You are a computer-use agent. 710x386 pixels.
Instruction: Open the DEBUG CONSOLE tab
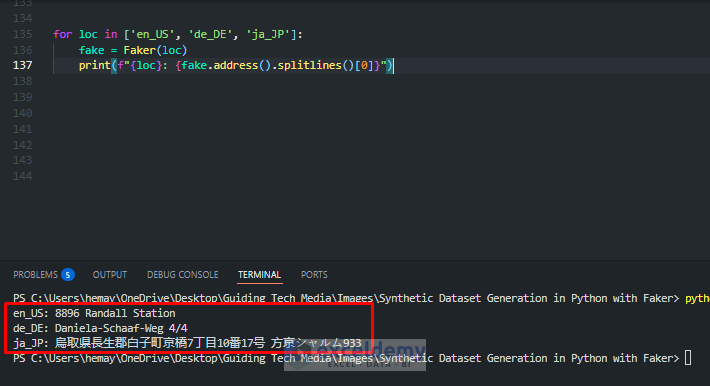[182, 275]
